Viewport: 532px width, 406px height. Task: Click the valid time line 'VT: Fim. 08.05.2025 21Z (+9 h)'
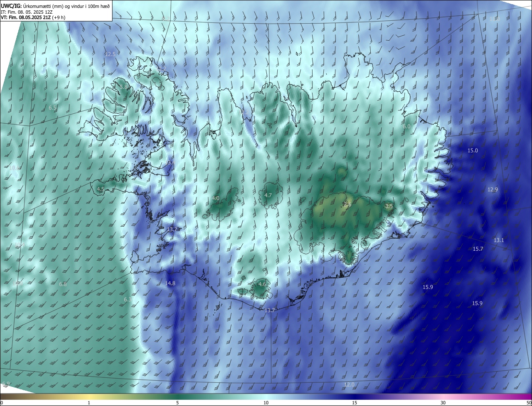(x=33, y=17)
